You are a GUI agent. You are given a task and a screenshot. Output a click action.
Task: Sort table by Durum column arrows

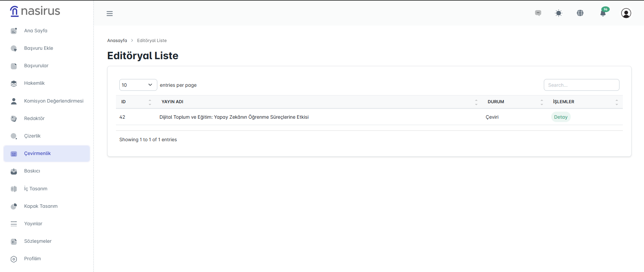541,102
